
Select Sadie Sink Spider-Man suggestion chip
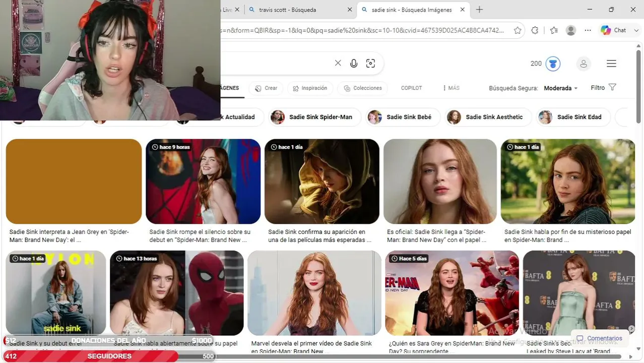(x=314, y=117)
